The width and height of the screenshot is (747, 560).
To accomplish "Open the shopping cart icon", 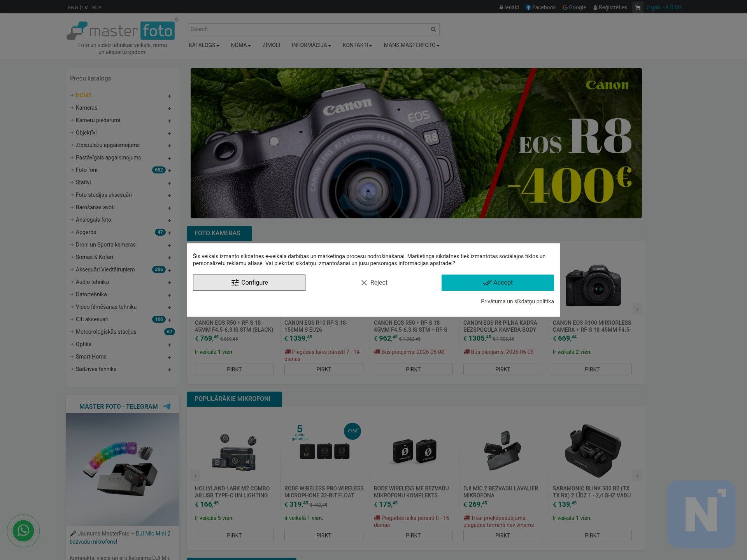I will point(638,7).
